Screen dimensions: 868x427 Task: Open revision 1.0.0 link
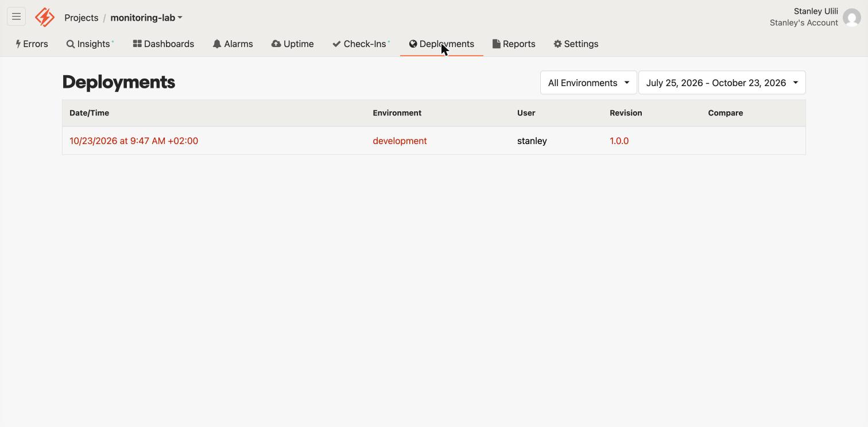tap(619, 141)
